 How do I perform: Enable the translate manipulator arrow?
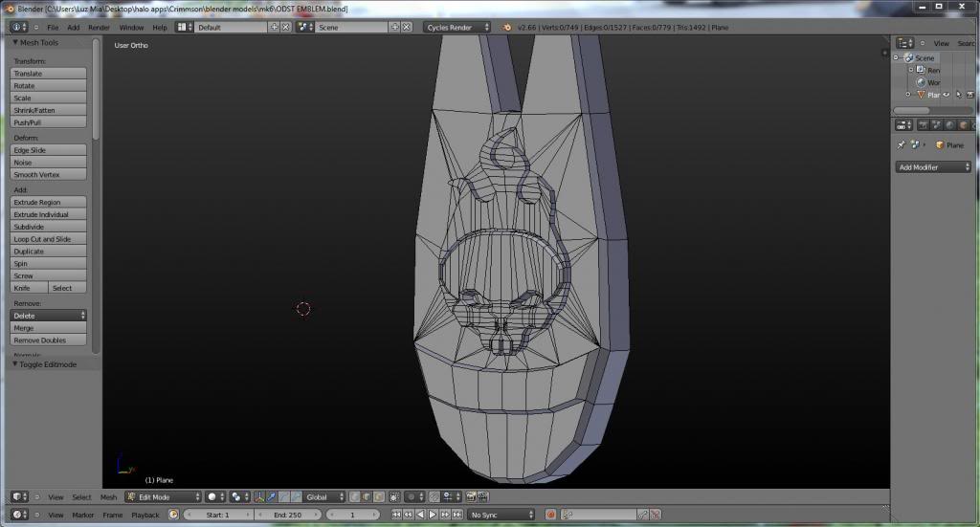click(271, 497)
